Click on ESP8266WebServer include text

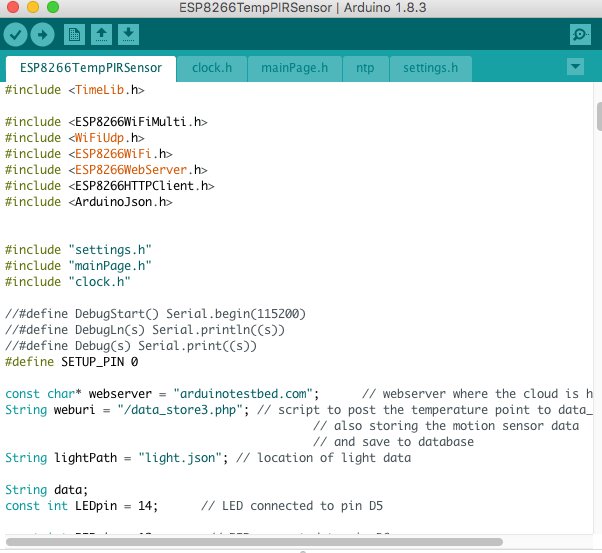point(131,170)
